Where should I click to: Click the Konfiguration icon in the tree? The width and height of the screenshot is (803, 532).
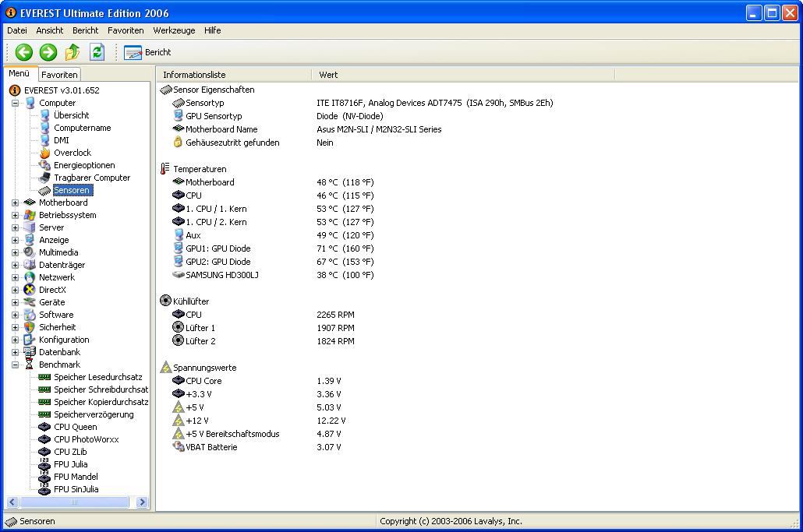pyautogui.click(x=30, y=340)
